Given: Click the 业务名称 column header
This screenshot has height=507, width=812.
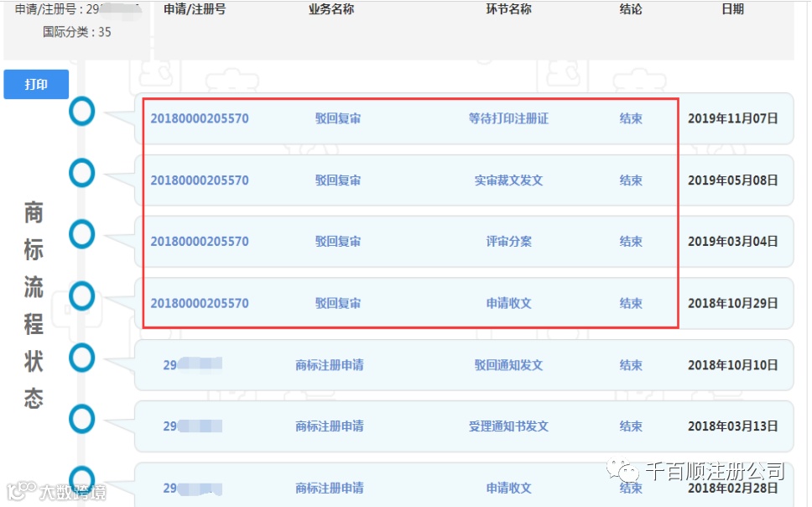Looking at the screenshot, I should coord(331,9).
